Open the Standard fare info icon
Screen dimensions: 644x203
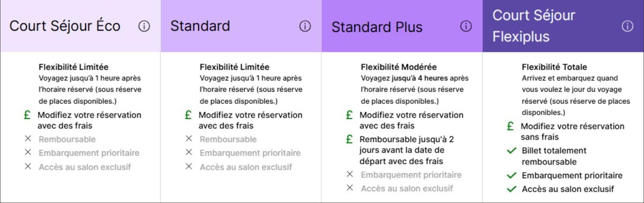(305, 26)
